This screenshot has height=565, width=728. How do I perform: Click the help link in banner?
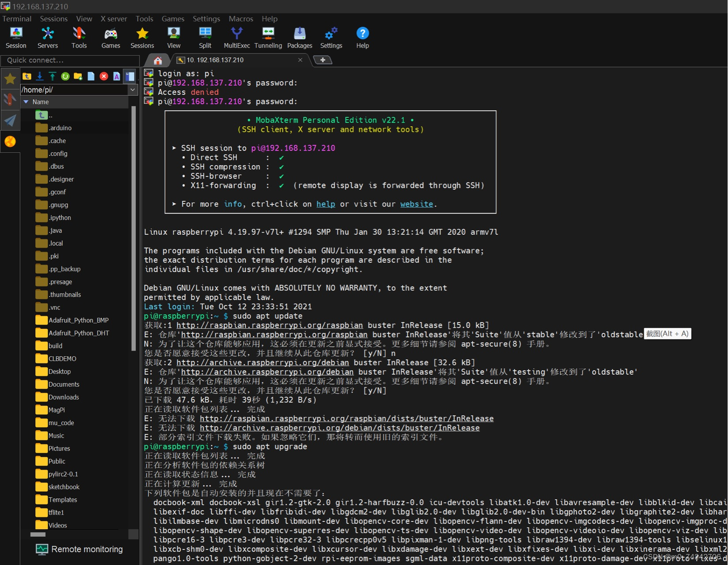pyautogui.click(x=326, y=204)
